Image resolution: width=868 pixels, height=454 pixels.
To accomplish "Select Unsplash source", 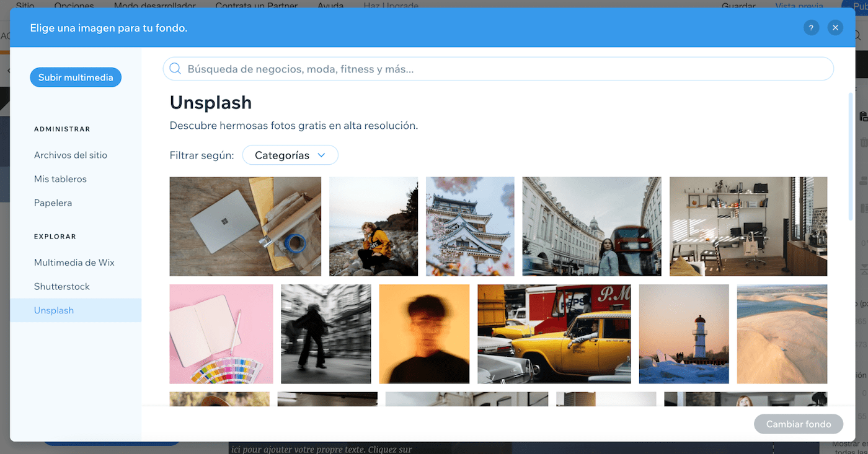I will coord(76,310).
